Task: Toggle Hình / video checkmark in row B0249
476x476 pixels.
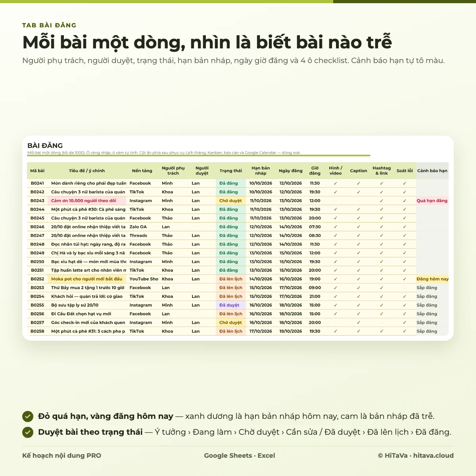Action: tap(336, 253)
